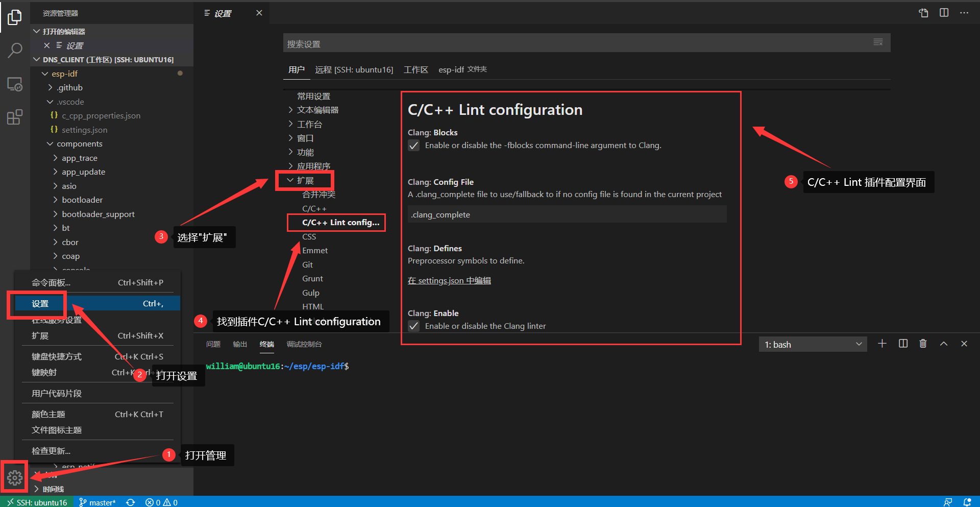Clear settings search filter icon
The width and height of the screenshot is (980, 507).
[x=878, y=42]
